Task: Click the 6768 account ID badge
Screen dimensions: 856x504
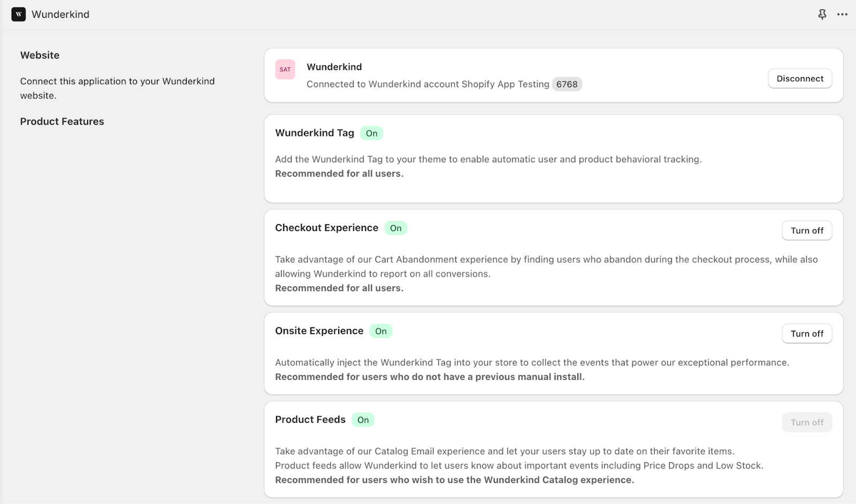Action: tap(567, 84)
